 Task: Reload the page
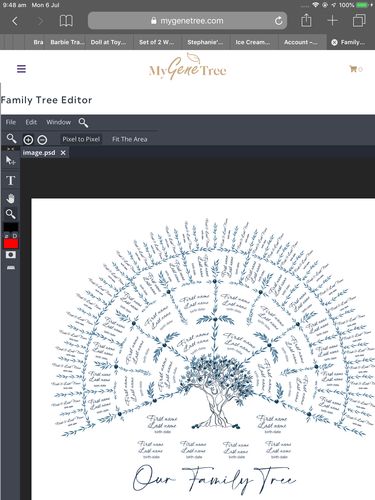pos(279,21)
